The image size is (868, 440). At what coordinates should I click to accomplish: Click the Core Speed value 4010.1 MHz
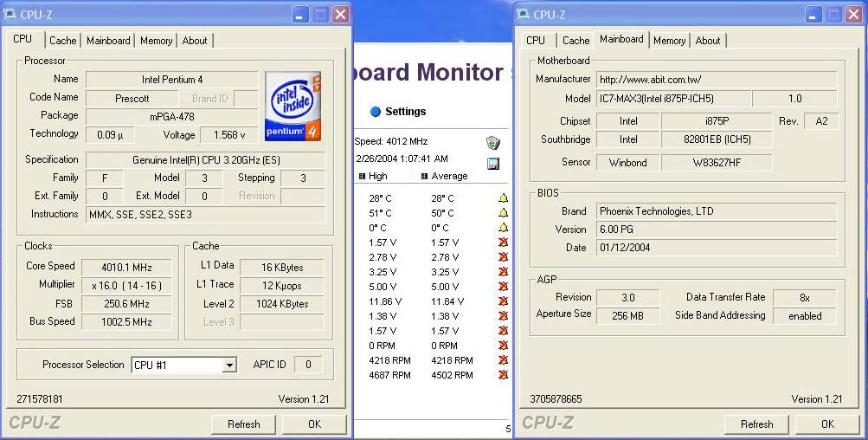click(x=126, y=267)
